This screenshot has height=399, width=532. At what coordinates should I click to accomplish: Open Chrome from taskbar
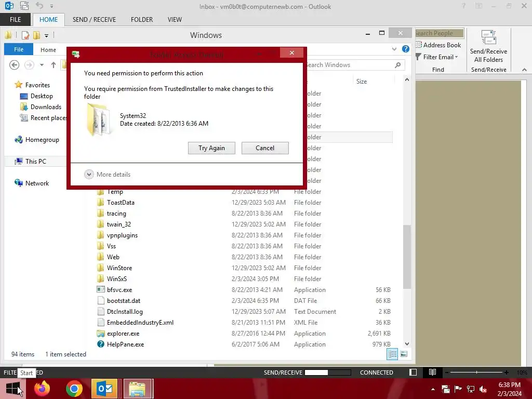pyautogui.click(x=74, y=389)
